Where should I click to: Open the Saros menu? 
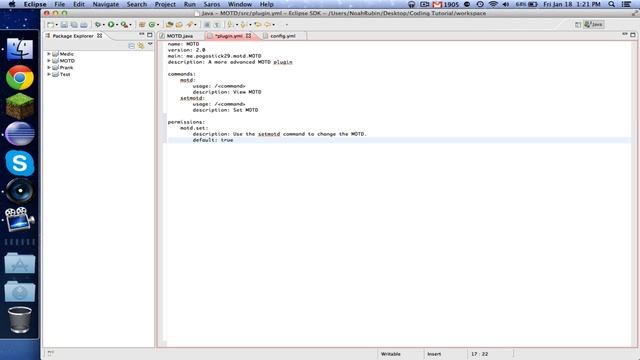coord(211,4)
